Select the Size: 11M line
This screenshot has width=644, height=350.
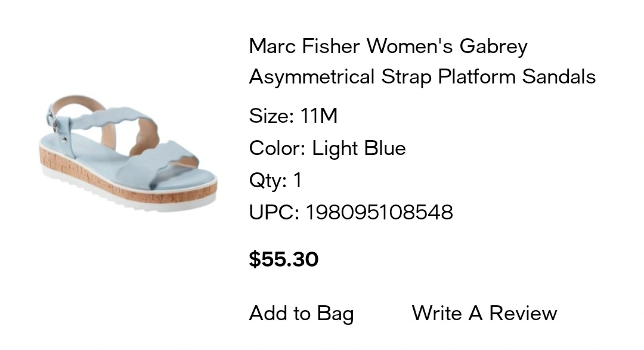[293, 116]
